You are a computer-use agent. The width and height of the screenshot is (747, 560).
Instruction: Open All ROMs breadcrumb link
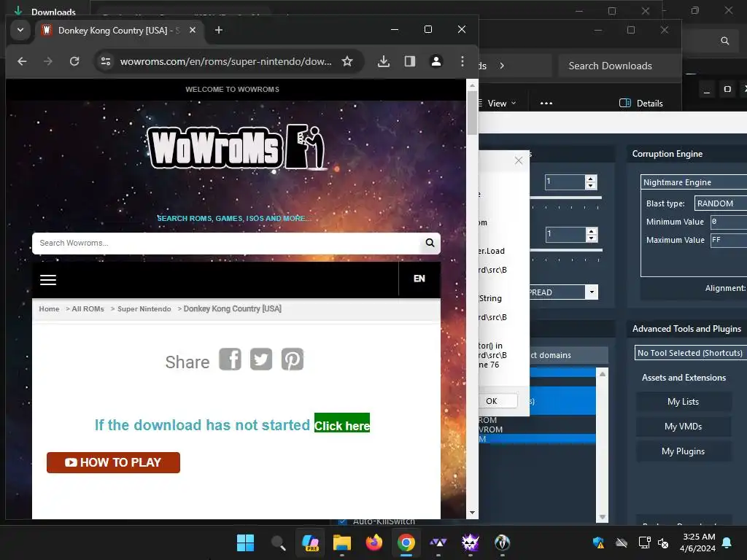click(x=88, y=309)
